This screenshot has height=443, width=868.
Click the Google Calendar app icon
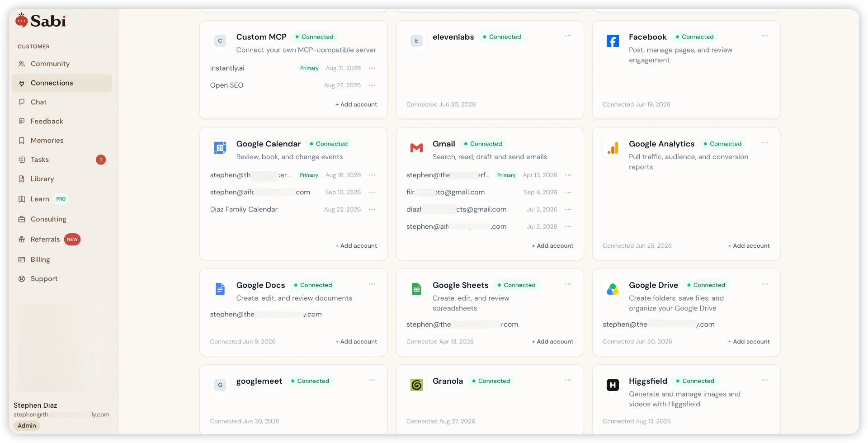click(x=220, y=148)
